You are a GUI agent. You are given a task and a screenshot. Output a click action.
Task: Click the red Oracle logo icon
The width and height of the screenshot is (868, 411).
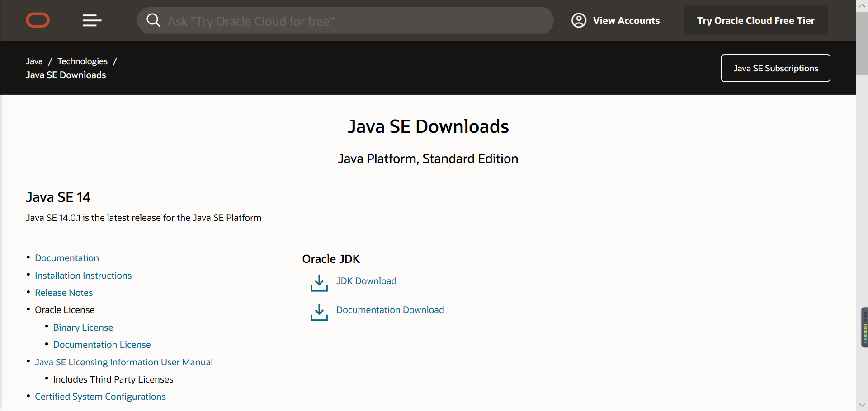point(38,20)
